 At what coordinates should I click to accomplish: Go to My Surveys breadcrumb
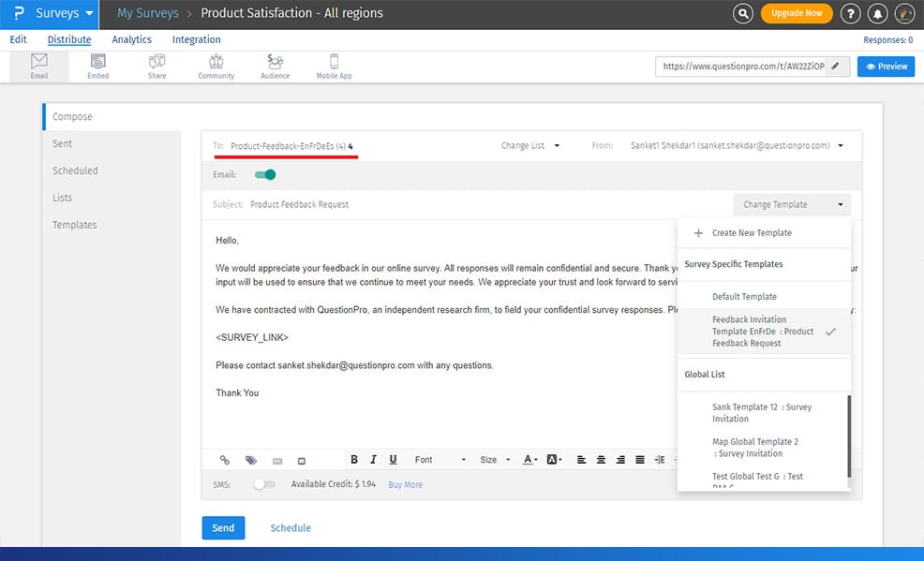point(147,13)
